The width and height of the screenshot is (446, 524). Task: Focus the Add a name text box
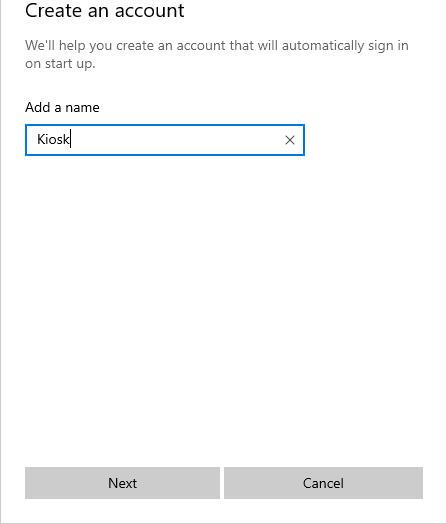pos(165,140)
